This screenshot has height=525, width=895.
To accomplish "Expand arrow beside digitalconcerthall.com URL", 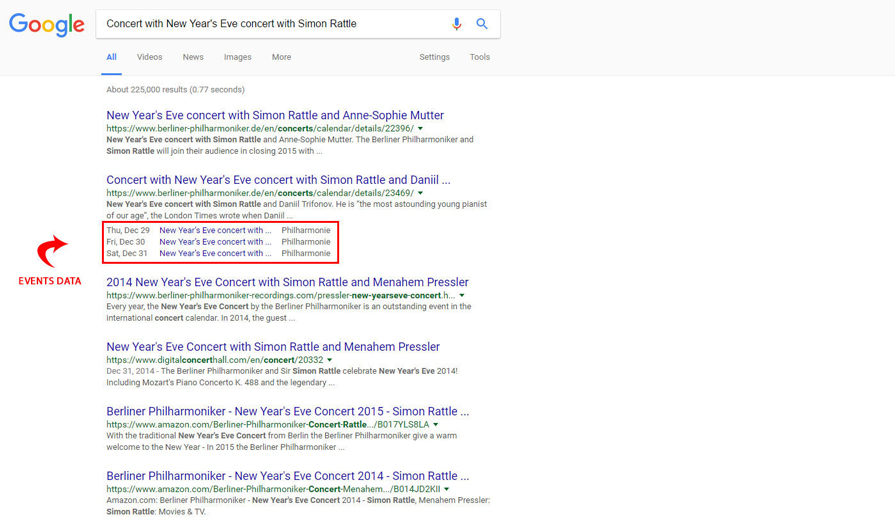I will point(330,360).
